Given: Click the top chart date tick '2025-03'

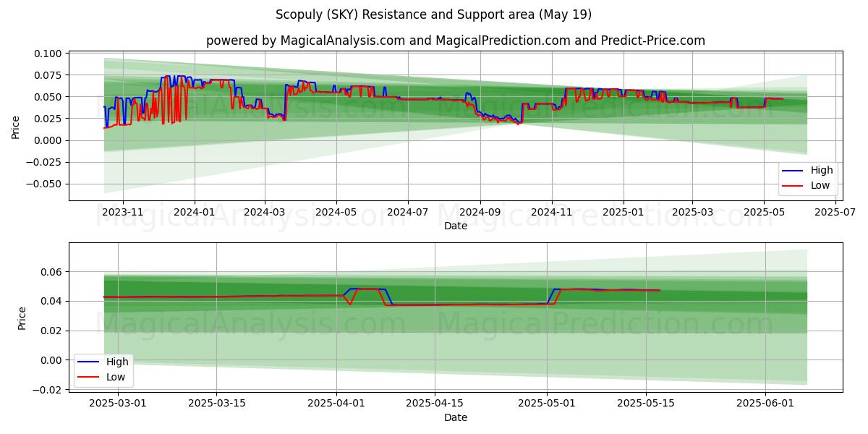Looking at the screenshot, I should pyautogui.click(x=692, y=212).
